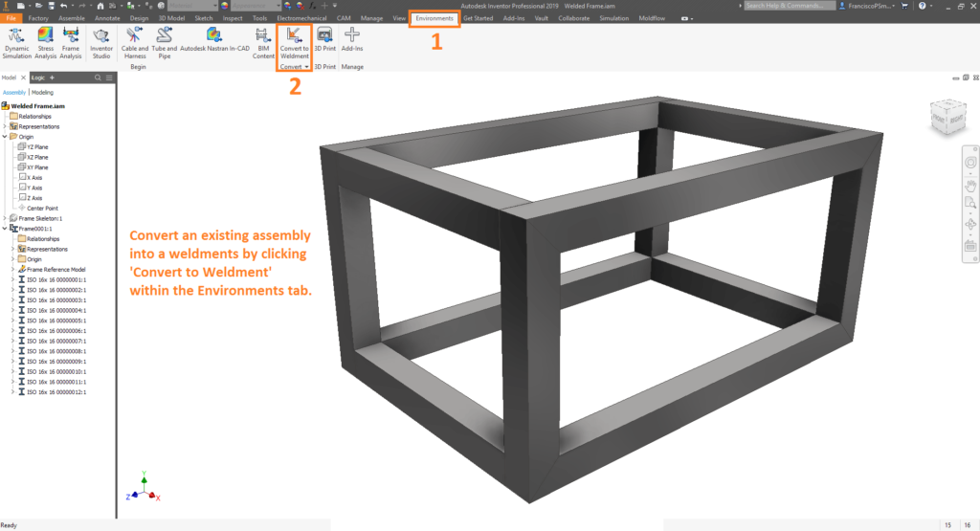Click the Undo arrow in quick access toolbar

63,6
